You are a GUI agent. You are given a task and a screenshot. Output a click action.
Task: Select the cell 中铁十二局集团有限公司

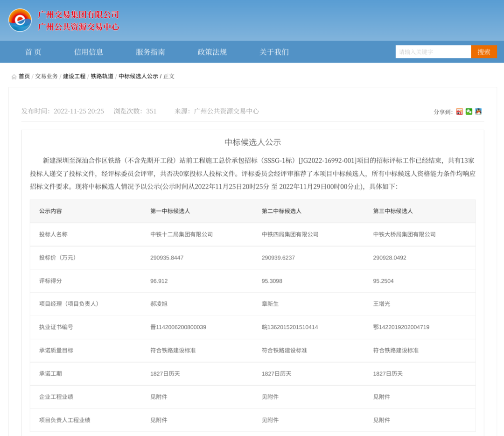pyautogui.click(x=182, y=234)
